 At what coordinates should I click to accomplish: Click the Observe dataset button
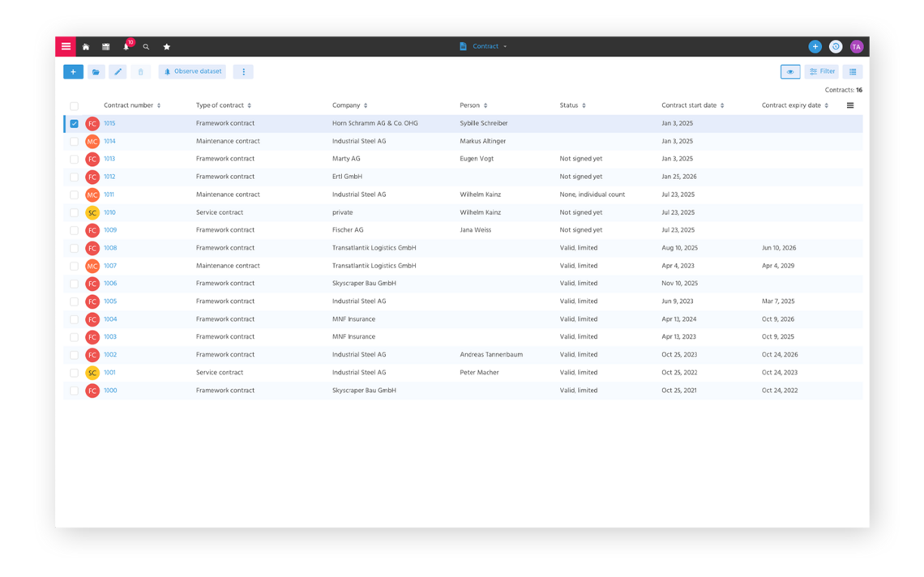(191, 71)
